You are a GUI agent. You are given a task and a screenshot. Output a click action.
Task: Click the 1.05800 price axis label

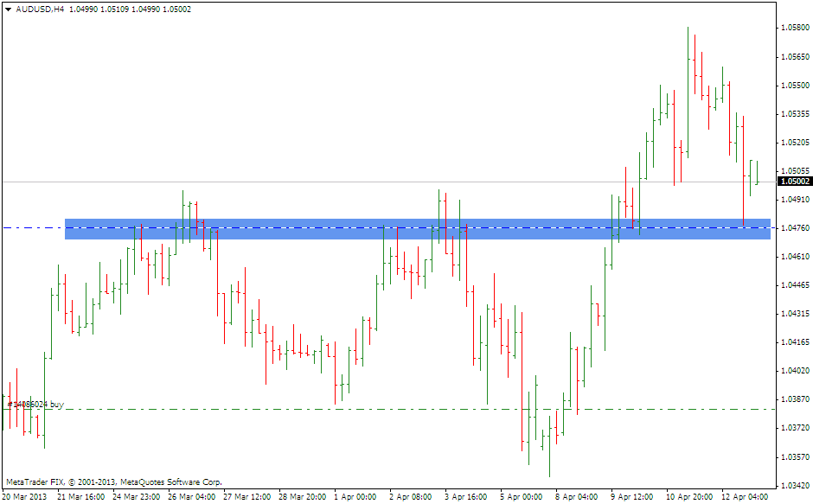pos(794,29)
